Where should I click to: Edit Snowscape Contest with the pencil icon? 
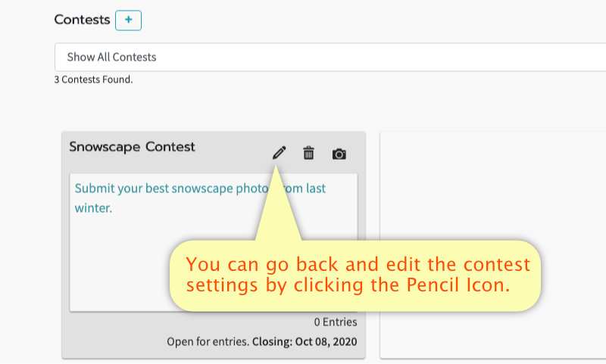tap(279, 153)
